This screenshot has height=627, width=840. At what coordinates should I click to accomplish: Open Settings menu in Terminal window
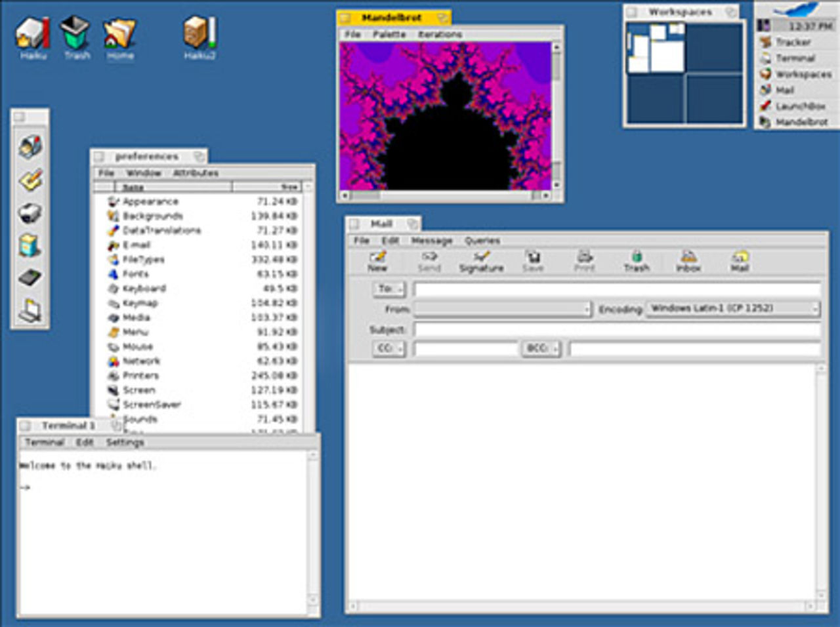125,443
